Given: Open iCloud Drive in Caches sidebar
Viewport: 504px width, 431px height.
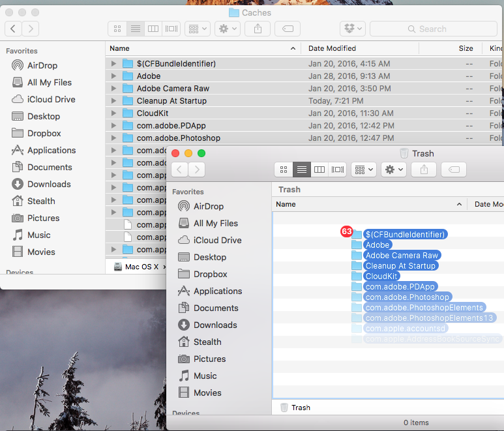Looking at the screenshot, I should point(43,100).
